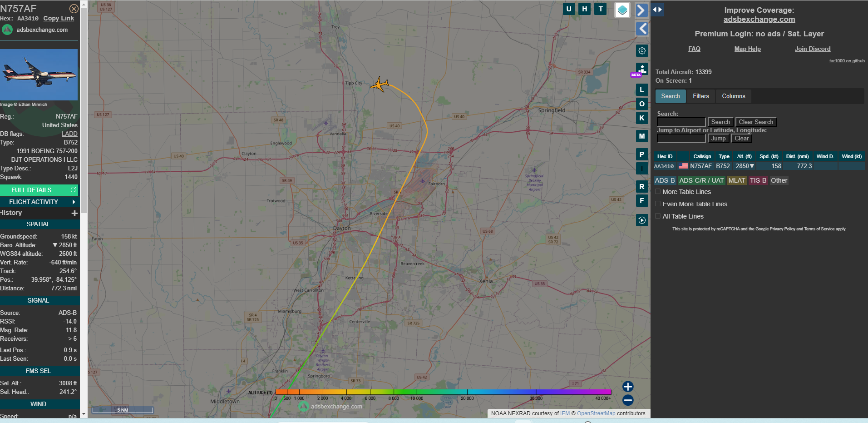The height and width of the screenshot is (423, 868).
Task: Click the Clear Search button
Action: pyautogui.click(x=756, y=122)
